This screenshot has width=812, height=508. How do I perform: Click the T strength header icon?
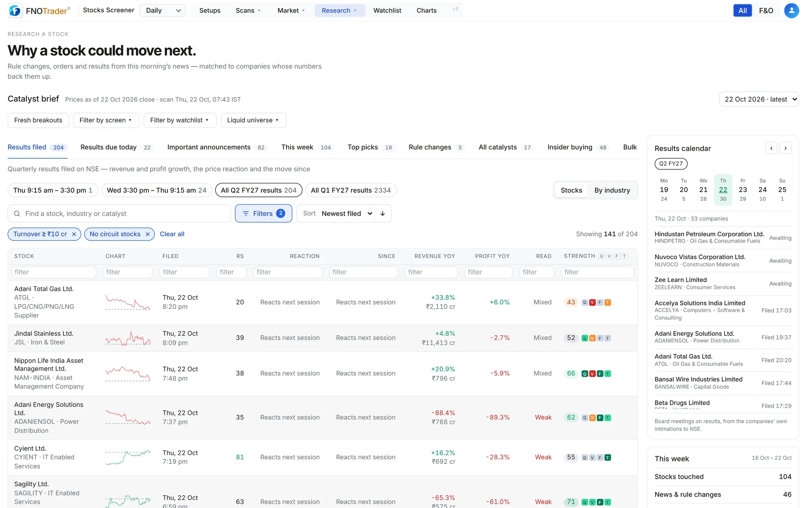pyautogui.click(x=624, y=256)
